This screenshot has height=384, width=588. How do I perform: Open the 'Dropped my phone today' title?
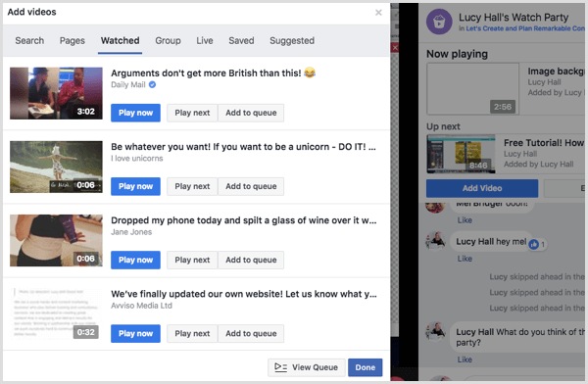(x=244, y=220)
